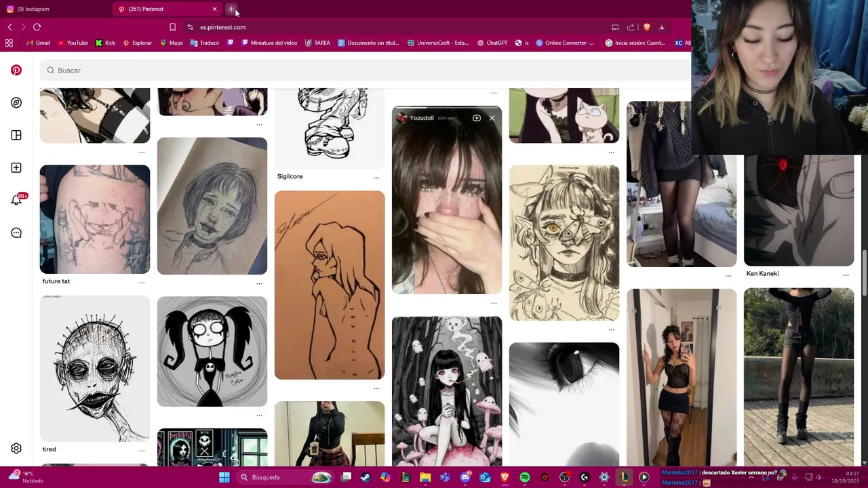
Task: Click the Create pin plus icon
Action: (16, 167)
